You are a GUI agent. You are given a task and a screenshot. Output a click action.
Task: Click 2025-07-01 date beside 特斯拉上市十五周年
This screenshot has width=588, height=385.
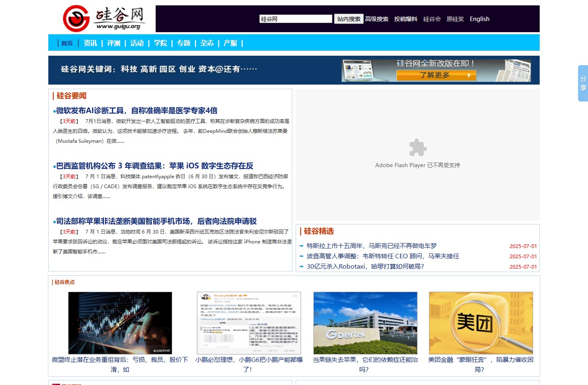pos(523,246)
